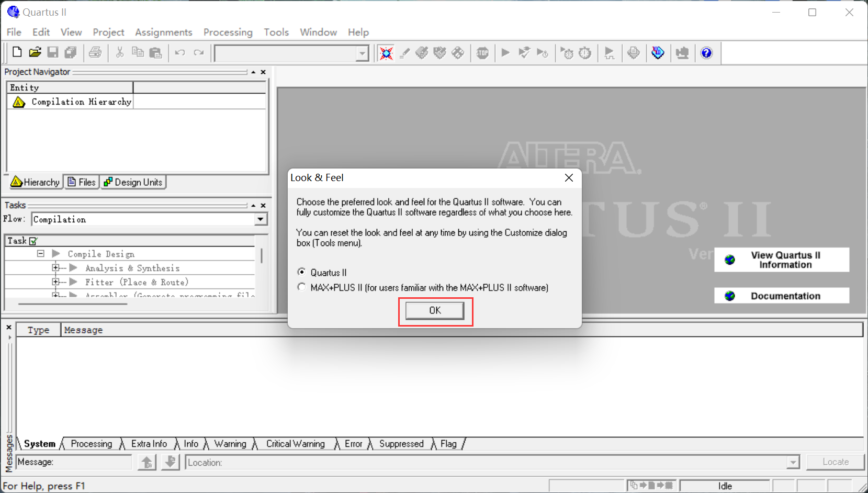The width and height of the screenshot is (868, 493).
Task: Click the Help question mark toolbar icon
Action: pos(706,52)
